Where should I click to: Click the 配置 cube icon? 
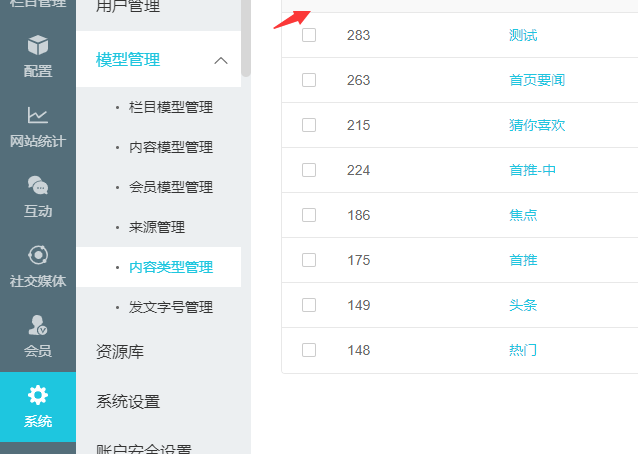pyautogui.click(x=38, y=46)
